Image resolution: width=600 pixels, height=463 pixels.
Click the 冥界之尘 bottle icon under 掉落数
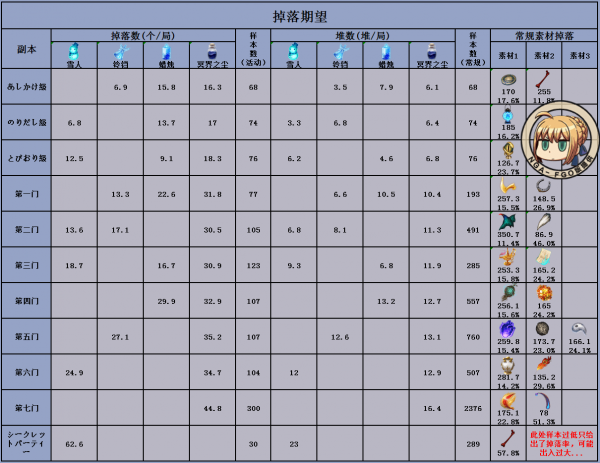(212, 52)
